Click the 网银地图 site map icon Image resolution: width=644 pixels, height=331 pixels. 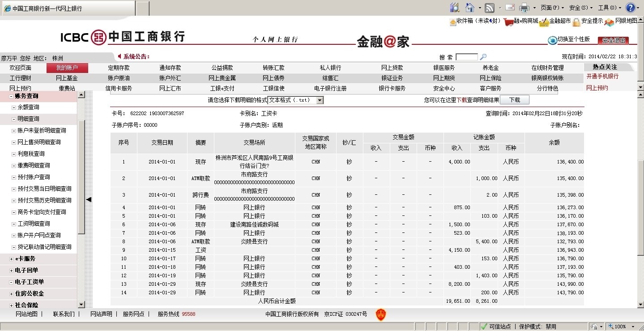coord(609,21)
